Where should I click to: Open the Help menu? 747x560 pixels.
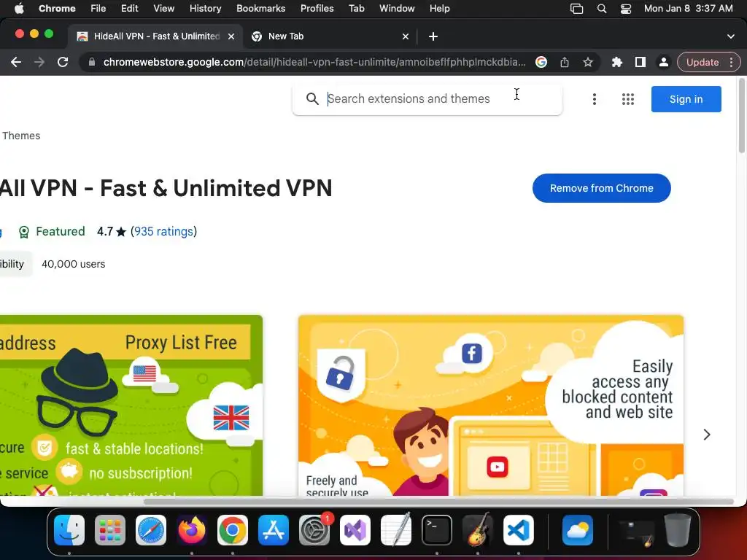pyautogui.click(x=439, y=9)
